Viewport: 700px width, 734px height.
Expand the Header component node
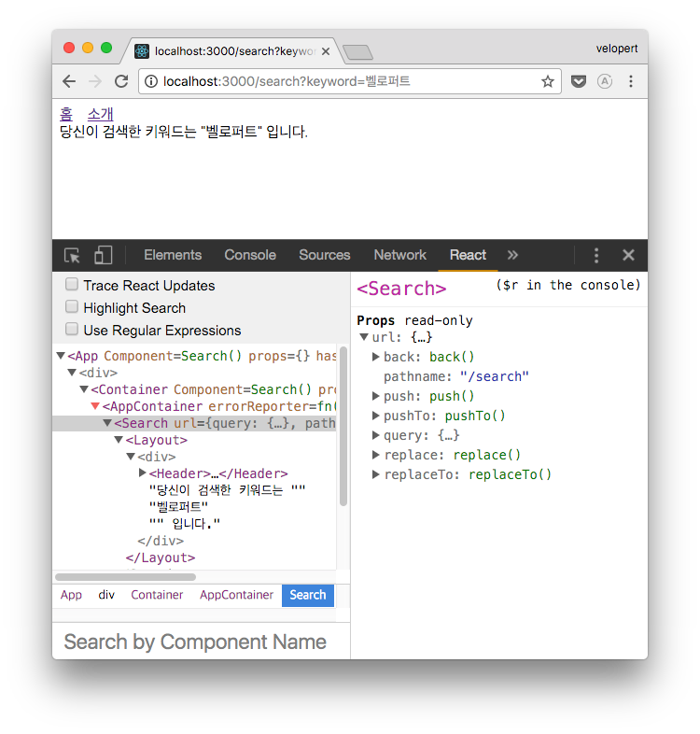[x=143, y=473]
